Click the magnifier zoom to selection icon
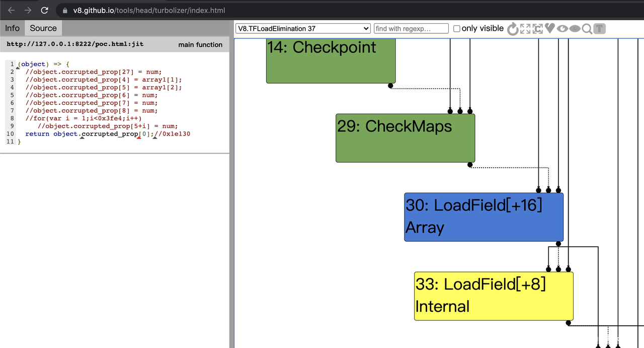Image resolution: width=644 pixels, height=348 pixels. point(587,29)
